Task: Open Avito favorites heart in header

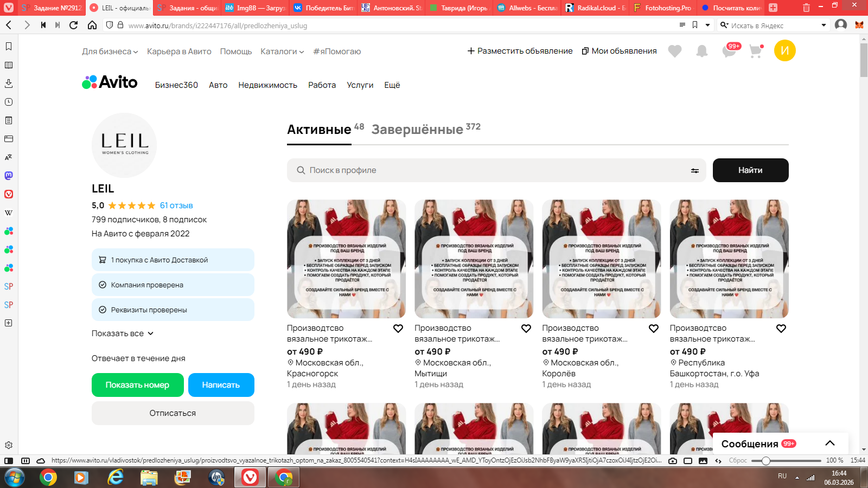Action: (675, 51)
